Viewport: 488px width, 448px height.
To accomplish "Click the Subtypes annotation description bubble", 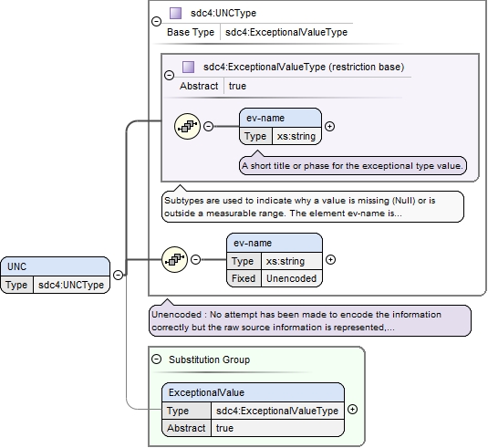I will click(x=313, y=207).
